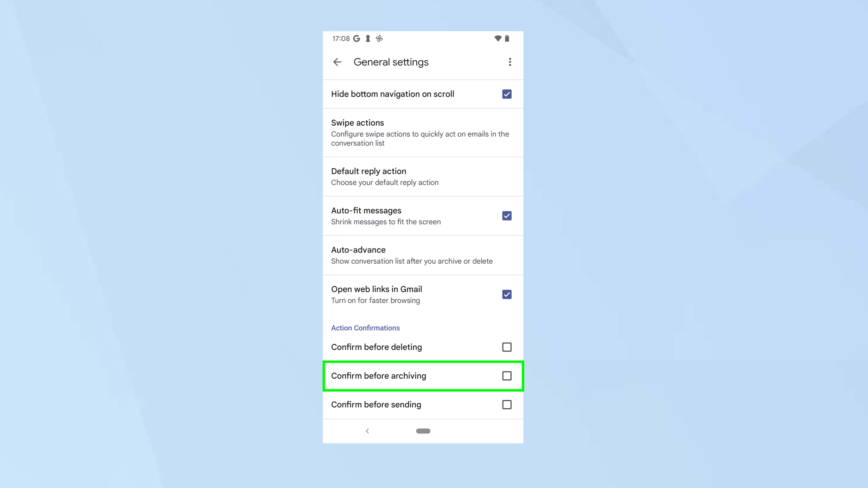Open Swipe actions configuration
The height and width of the screenshot is (488, 868).
pos(423,132)
